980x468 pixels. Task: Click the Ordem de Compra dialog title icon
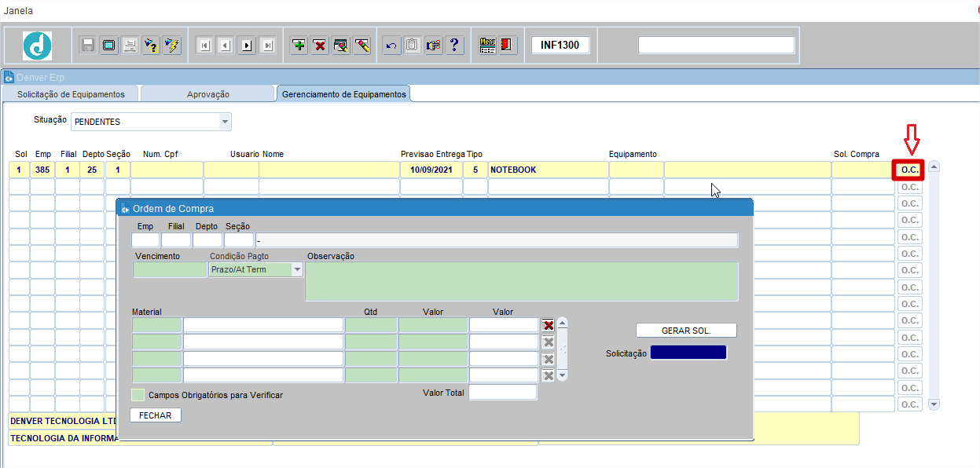pos(124,208)
